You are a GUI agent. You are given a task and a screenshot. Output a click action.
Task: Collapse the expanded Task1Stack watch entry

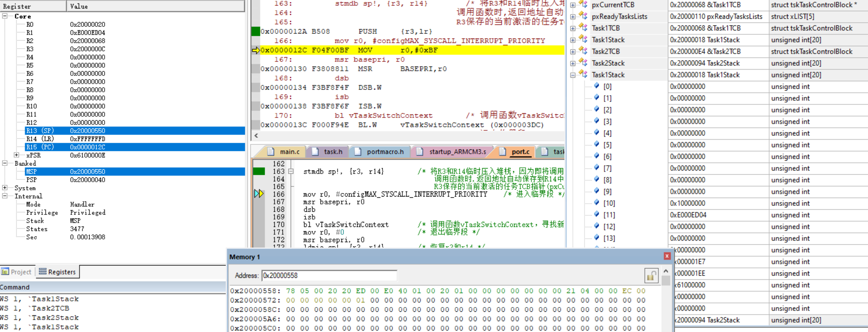pos(573,75)
